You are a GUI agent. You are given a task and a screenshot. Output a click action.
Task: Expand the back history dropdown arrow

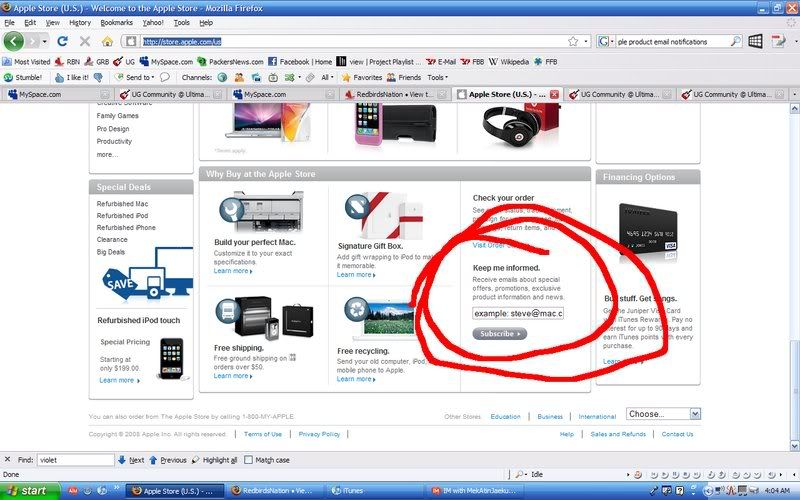click(45, 41)
